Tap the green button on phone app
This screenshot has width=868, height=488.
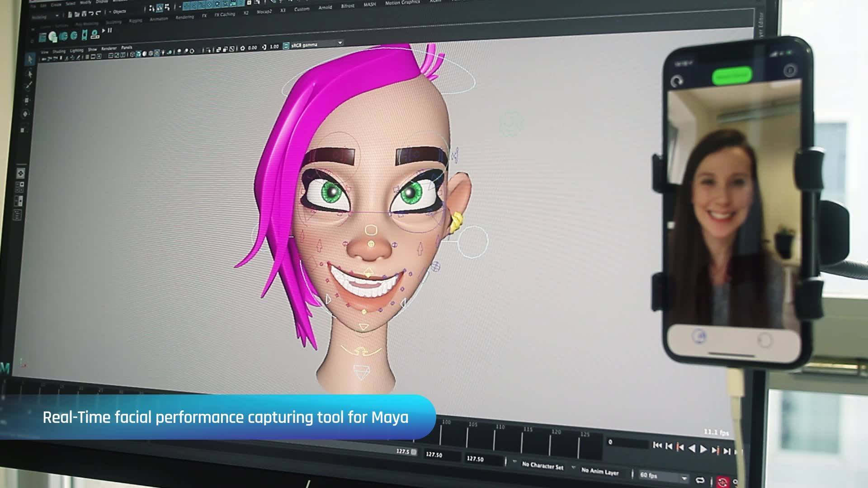click(x=732, y=76)
